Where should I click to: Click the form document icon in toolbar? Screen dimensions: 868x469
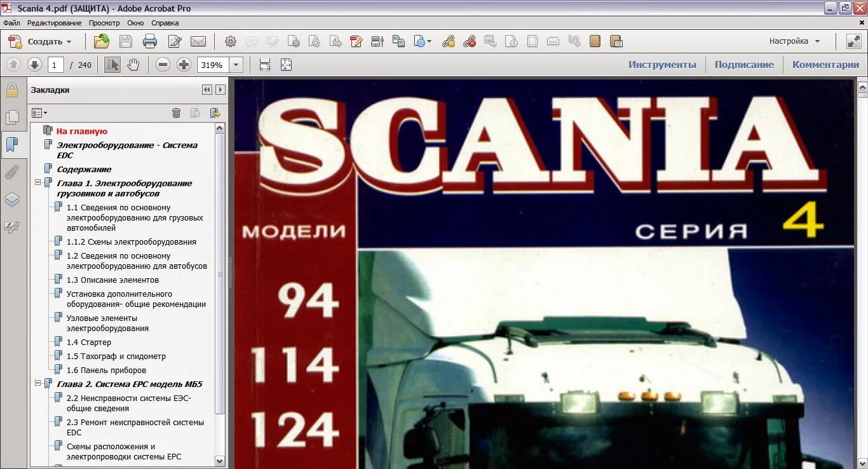pyautogui.click(x=615, y=41)
